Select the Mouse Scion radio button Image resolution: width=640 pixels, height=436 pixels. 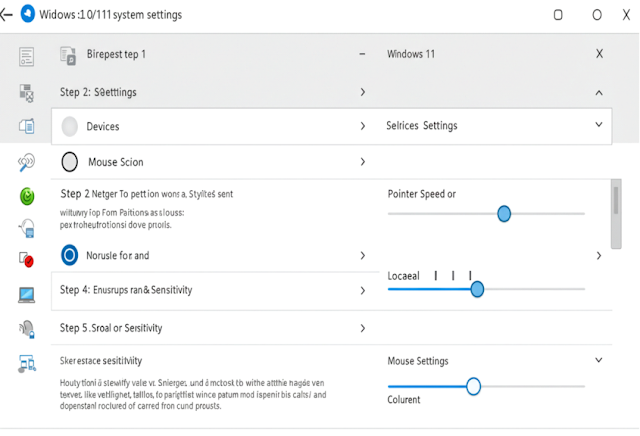[70, 162]
